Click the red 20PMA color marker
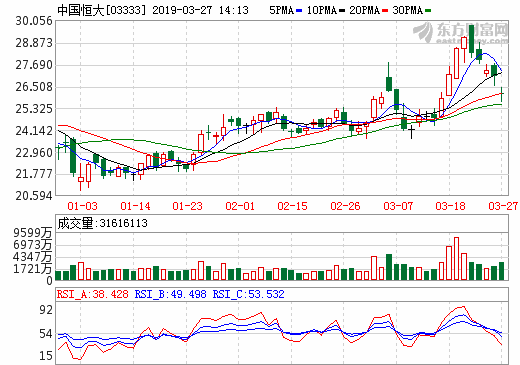Image resolution: width=520 pixels, height=365 pixels. [x=385, y=11]
